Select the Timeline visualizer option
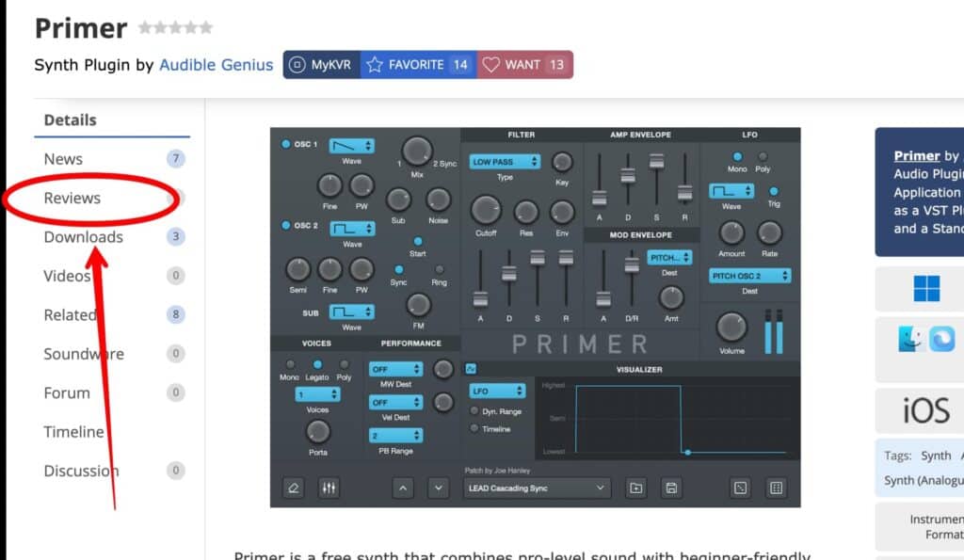 tap(474, 428)
